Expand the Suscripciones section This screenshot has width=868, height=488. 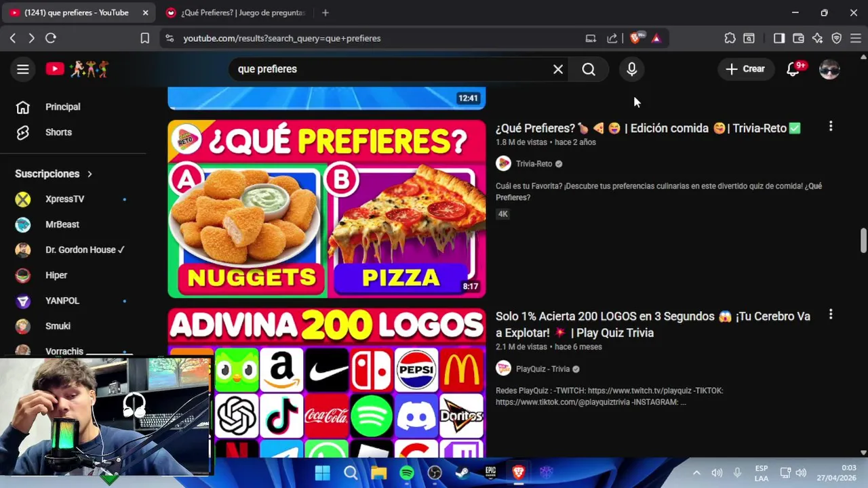click(54, 174)
